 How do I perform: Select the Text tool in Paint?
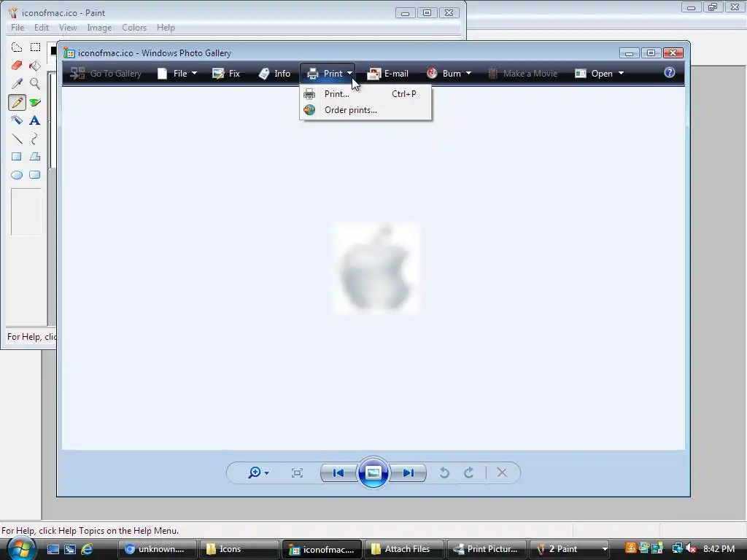[35, 120]
